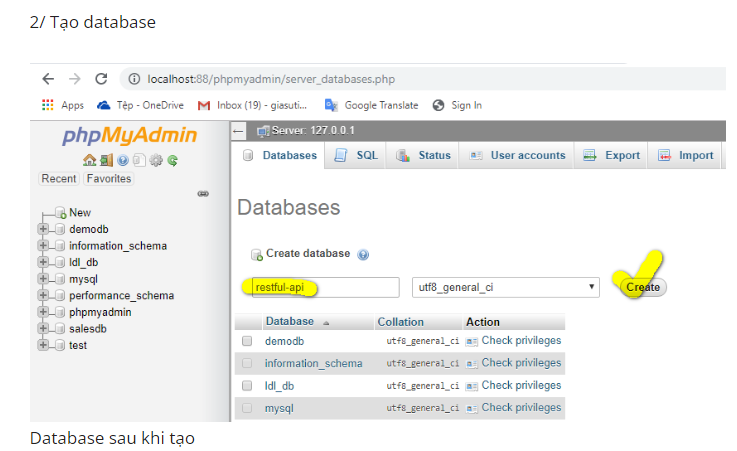Open phpMyAdmin documentation blue help icon

(123, 161)
